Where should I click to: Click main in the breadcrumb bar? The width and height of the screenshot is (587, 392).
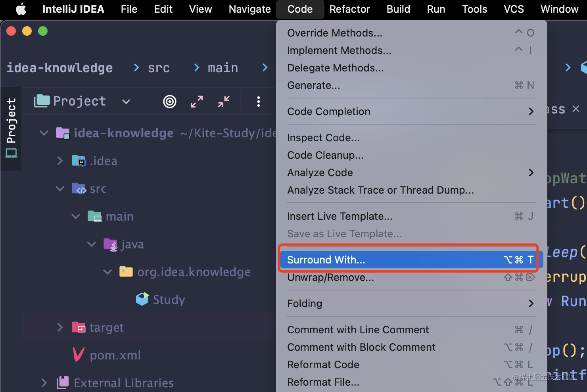223,68
